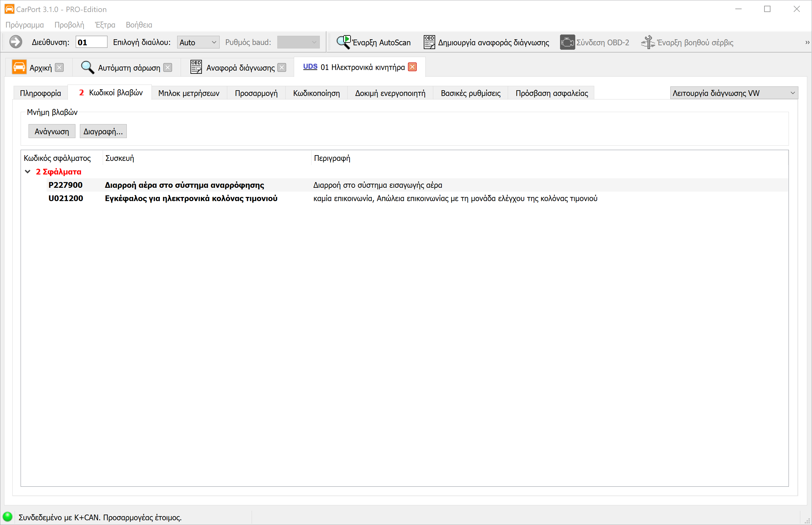
Task: Collapse the 2 Σφάλματα tree group
Action: pyautogui.click(x=28, y=172)
